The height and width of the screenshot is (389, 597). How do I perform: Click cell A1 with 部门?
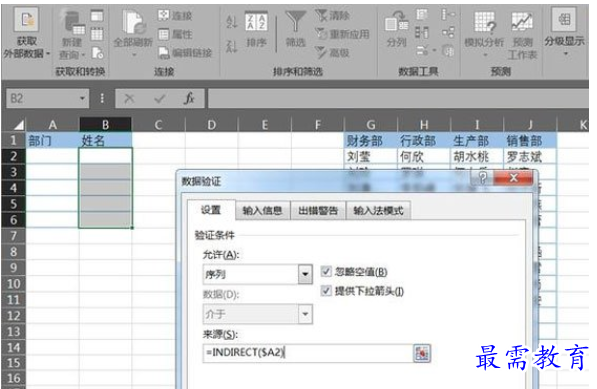tap(53, 140)
